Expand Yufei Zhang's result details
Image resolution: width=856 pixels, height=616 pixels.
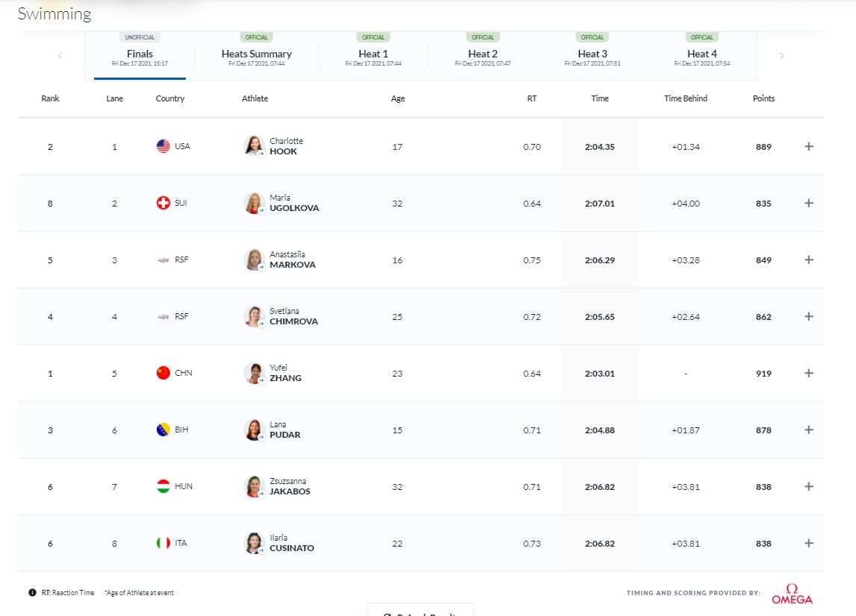coord(809,373)
